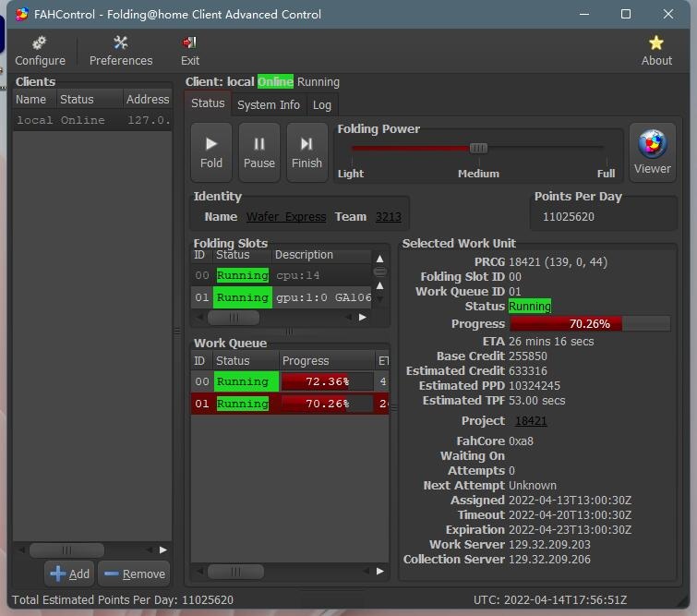Image resolution: width=697 pixels, height=616 pixels.
Task: Click the Work Server address 129.32.209.203
Action: pyautogui.click(x=549, y=545)
